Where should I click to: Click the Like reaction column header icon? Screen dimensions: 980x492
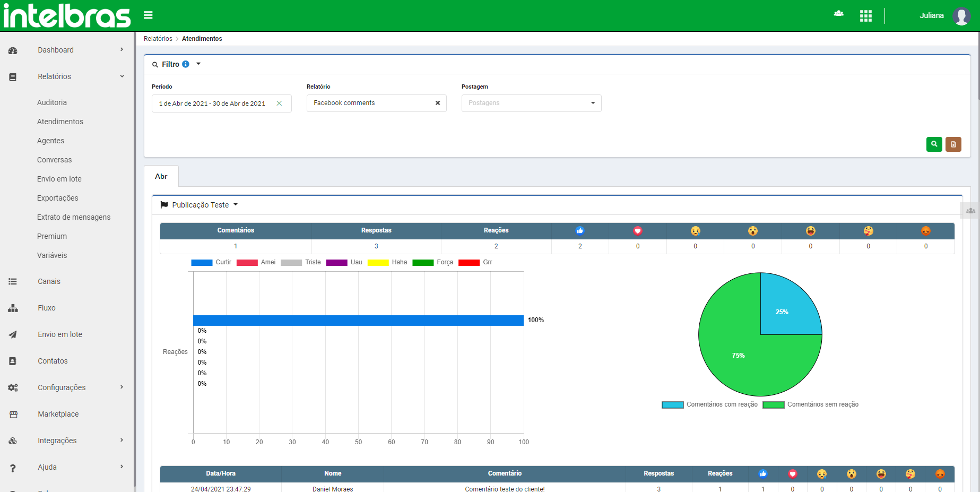click(580, 230)
